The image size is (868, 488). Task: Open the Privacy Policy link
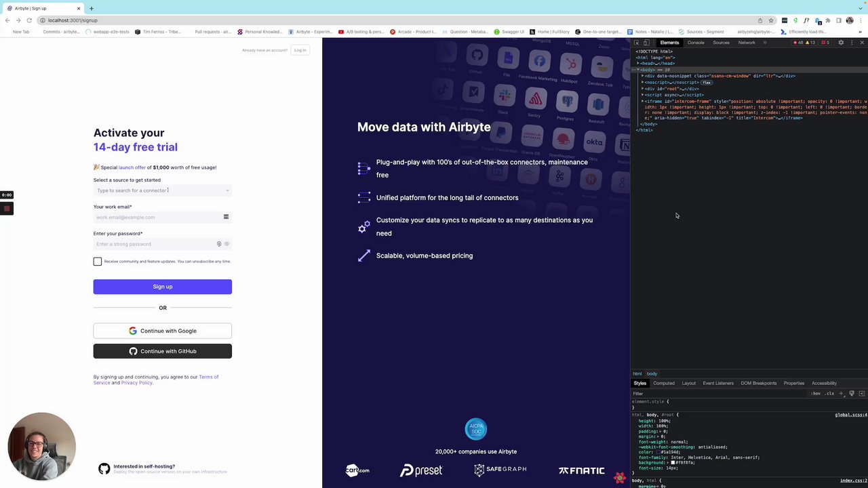tap(137, 383)
